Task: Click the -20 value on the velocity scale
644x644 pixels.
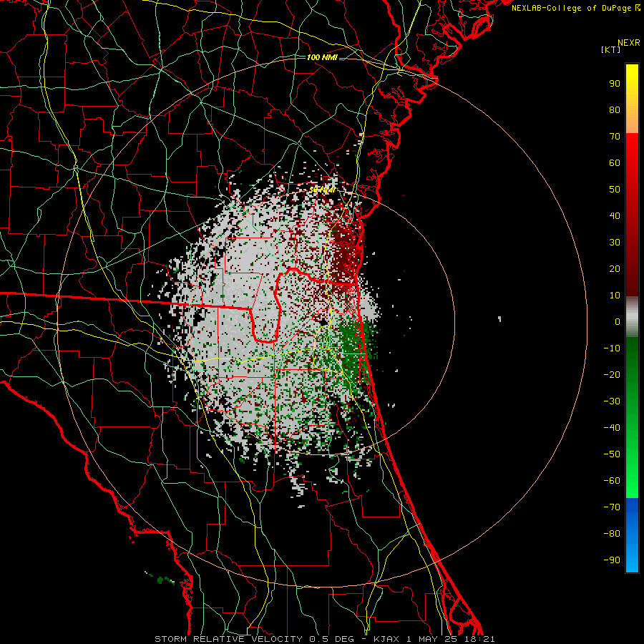Action: (x=612, y=375)
